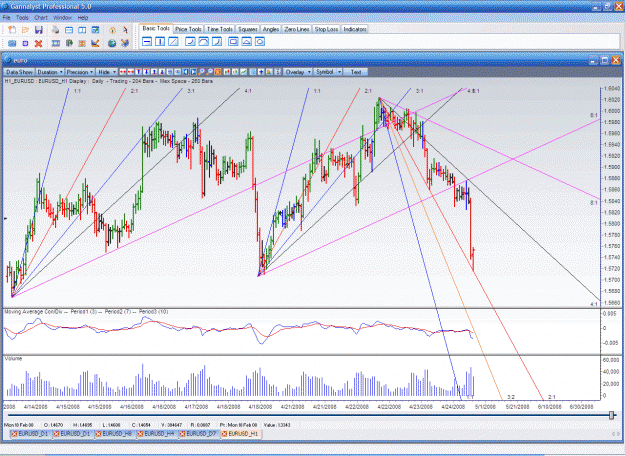Open the File menu
Image resolution: width=625 pixels, height=456 pixels.
[x=6, y=18]
